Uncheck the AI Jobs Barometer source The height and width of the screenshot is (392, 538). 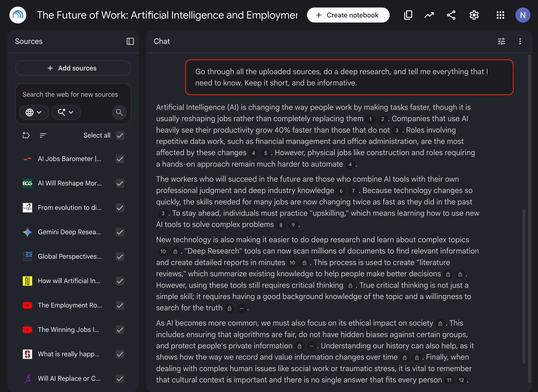click(120, 159)
